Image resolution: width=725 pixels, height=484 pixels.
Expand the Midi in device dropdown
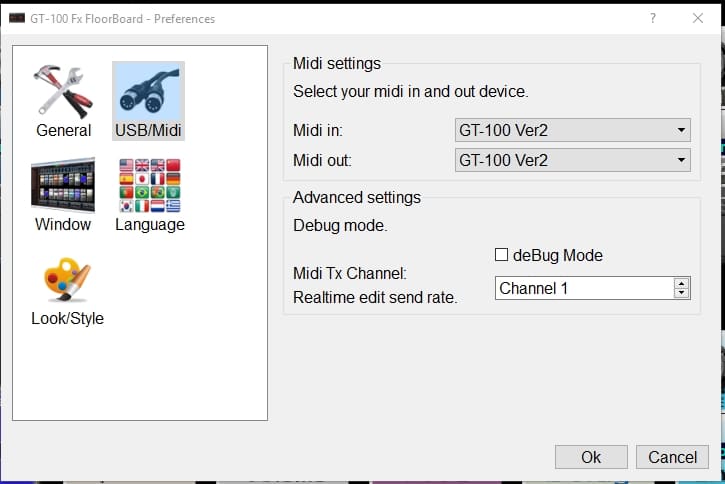pyautogui.click(x=572, y=130)
